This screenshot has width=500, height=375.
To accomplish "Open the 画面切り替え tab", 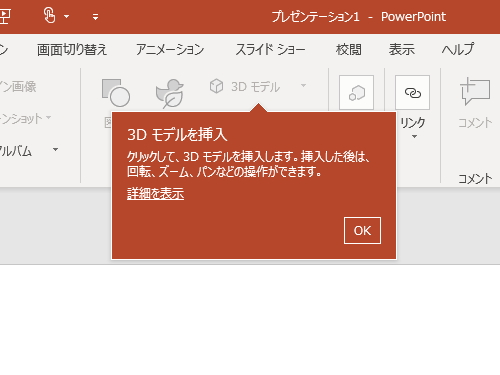I will click(72, 50).
